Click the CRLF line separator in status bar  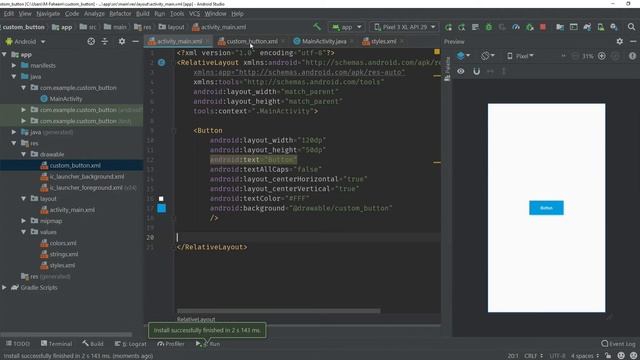(533, 356)
